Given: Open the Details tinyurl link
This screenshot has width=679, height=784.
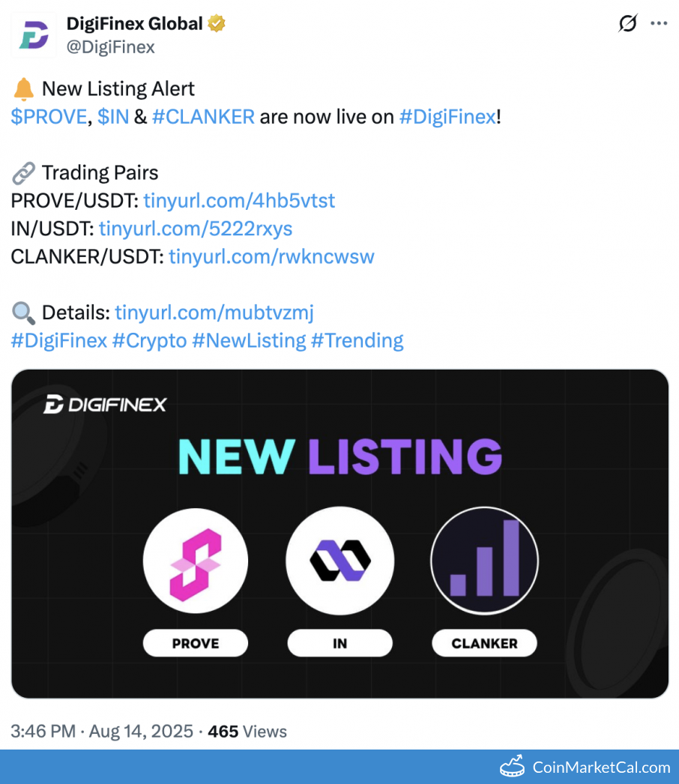Looking at the screenshot, I should [214, 313].
